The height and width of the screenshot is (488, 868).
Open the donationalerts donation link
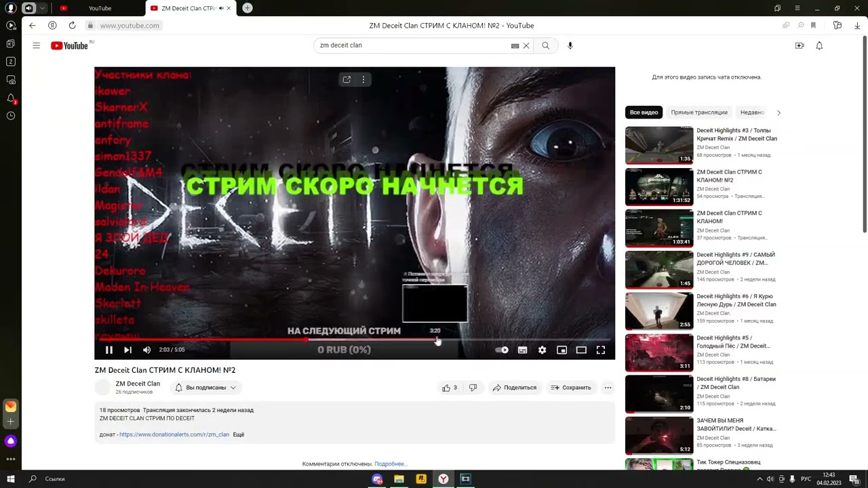pos(174,434)
